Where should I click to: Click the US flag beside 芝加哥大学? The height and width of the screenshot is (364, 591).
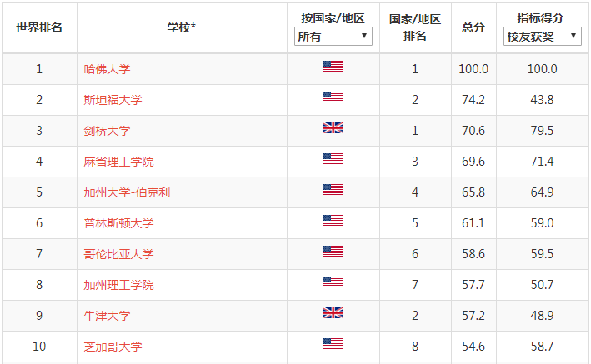(333, 344)
